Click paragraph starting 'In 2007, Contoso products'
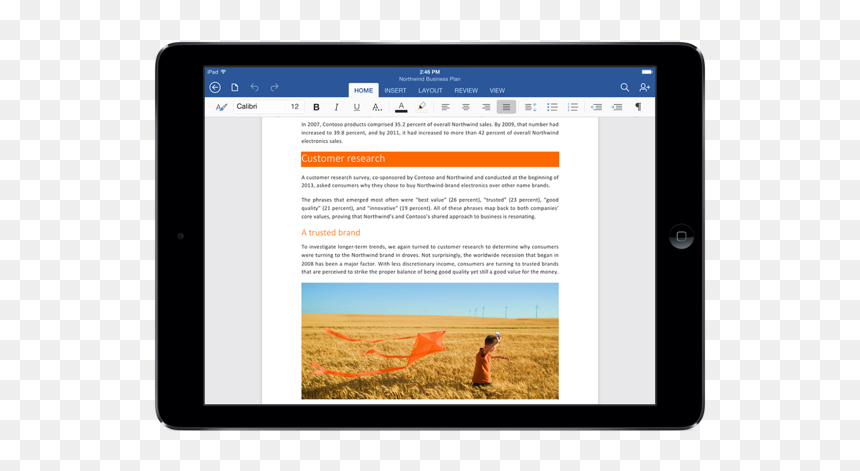Image resolution: width=860 pixels, height=471 pixels. [430, 133]
